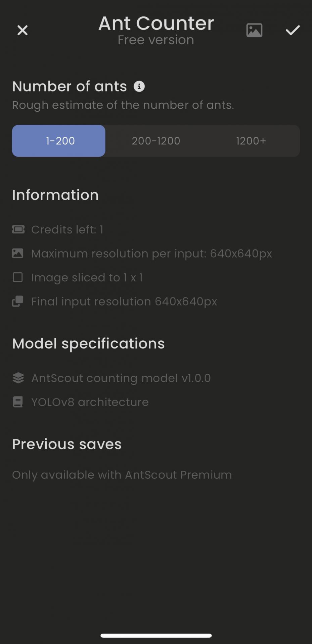The height and width of the screenshot is (644, 312).
Task: Close the Ant Counter screen with X
Action: 23,30
